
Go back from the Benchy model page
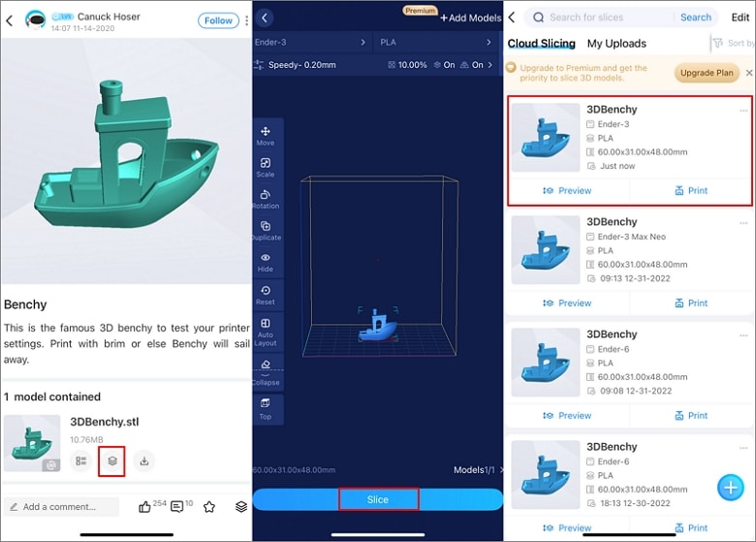coord(10,20)
